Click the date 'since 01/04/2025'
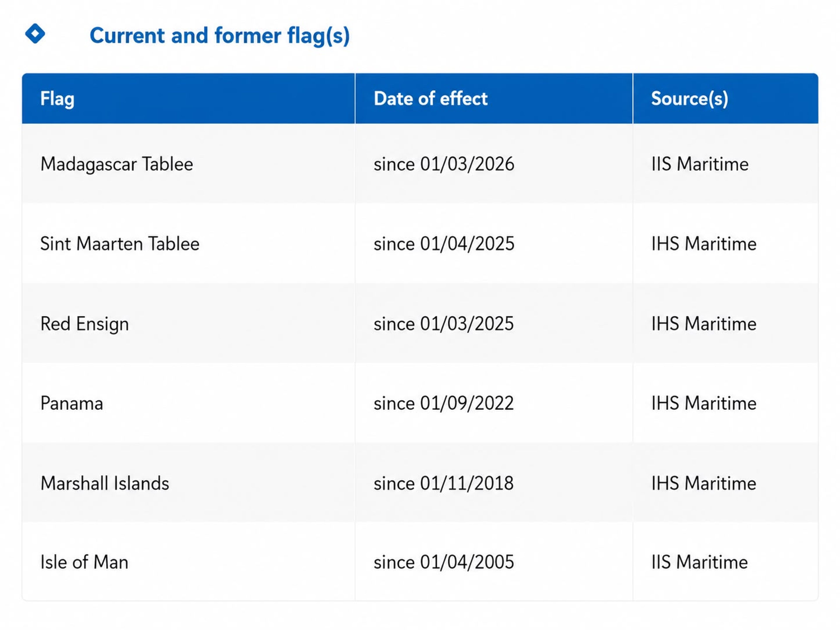This screenshot has height=630, width=840. click(x=444, y=244)
